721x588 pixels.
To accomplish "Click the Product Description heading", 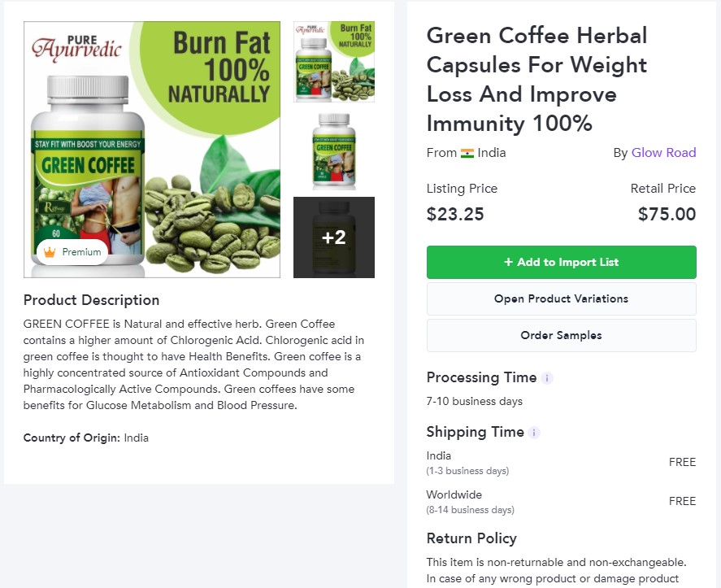I will pos(91,300).
